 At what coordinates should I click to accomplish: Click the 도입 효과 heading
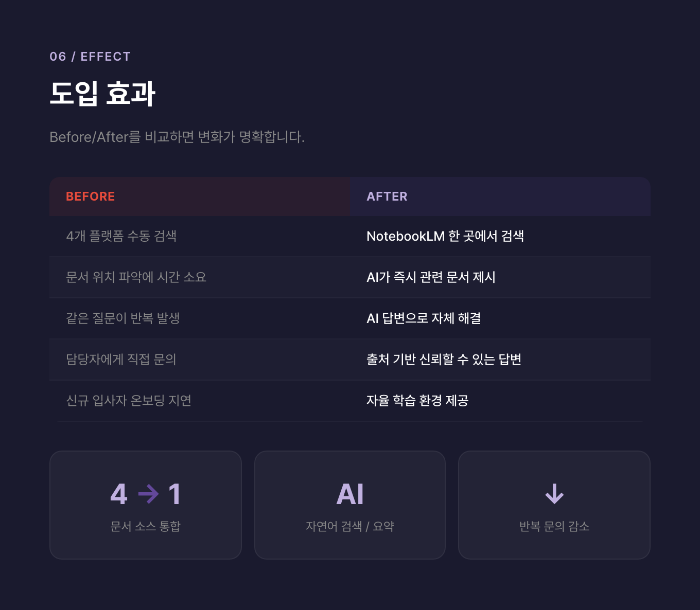pos(102,94)
